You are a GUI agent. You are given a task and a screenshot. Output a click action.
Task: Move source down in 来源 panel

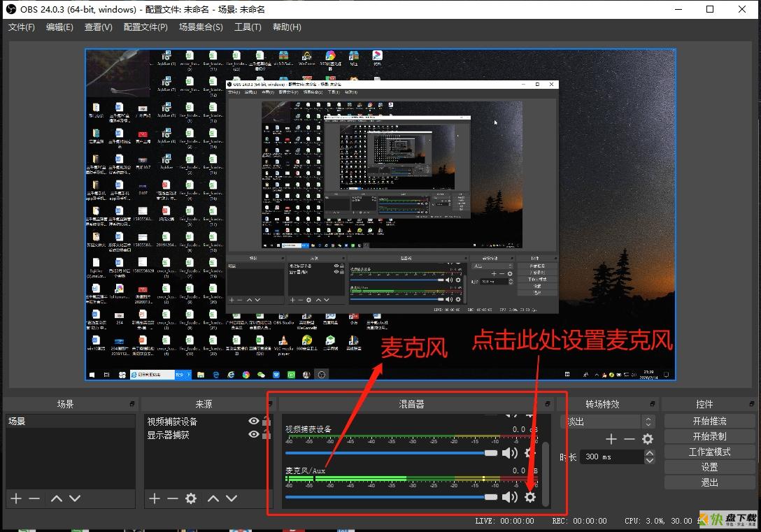232,498
